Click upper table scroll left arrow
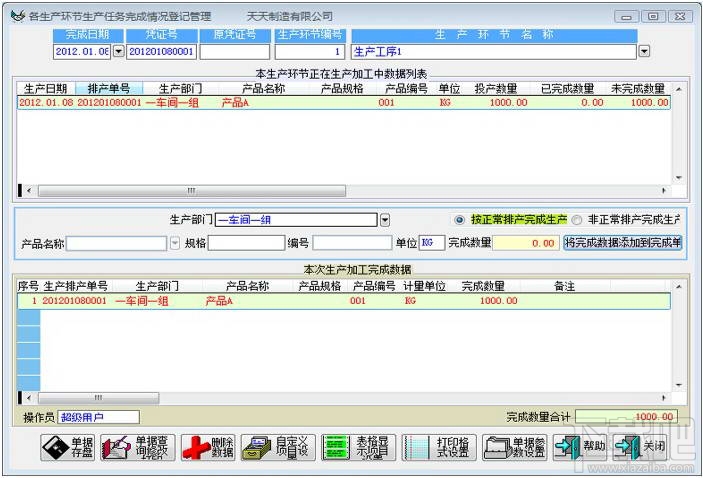 [30, 191]
